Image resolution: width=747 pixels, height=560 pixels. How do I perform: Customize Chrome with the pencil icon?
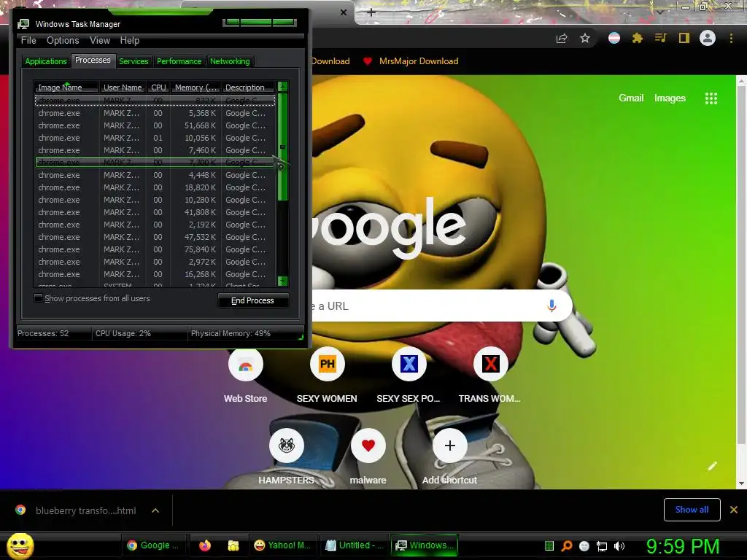tap(712, 466)
